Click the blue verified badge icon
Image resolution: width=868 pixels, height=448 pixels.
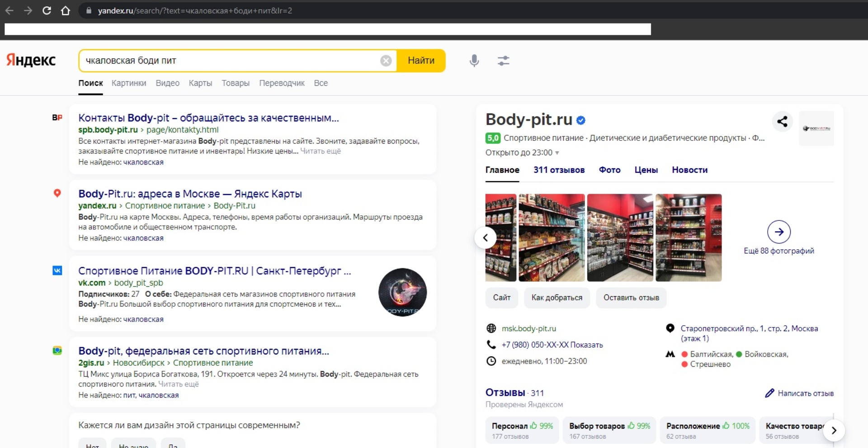[581, 121]
